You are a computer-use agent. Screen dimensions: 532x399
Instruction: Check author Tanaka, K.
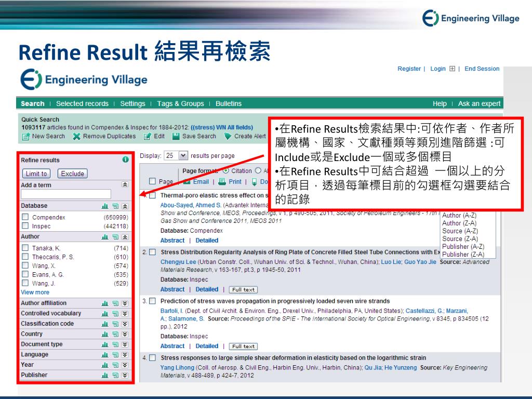tap(25, 247)
